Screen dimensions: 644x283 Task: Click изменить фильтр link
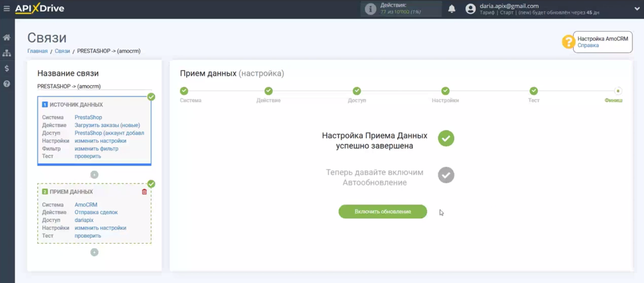(96, 149)
